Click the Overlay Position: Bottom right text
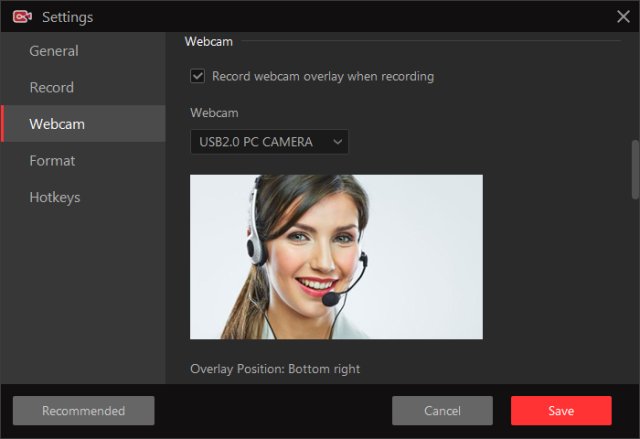Screen dimensions: 640x439 (x=275, y=369)
